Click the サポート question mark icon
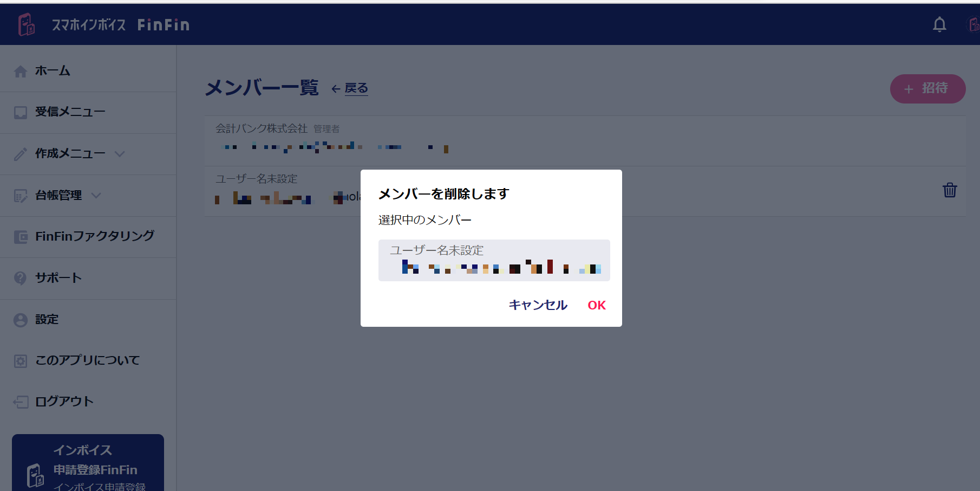Screen dimensions: 980x491 (21, 278)
